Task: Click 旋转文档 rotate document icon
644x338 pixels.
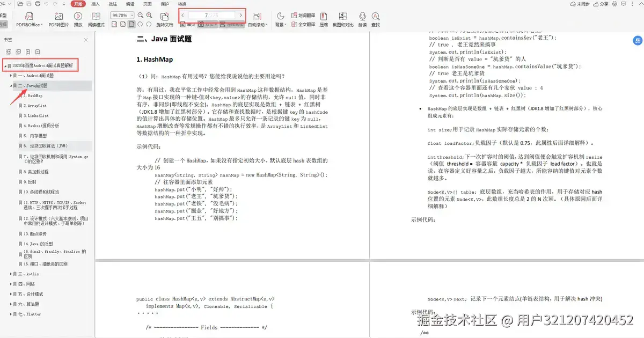Action: click(165, 17)
